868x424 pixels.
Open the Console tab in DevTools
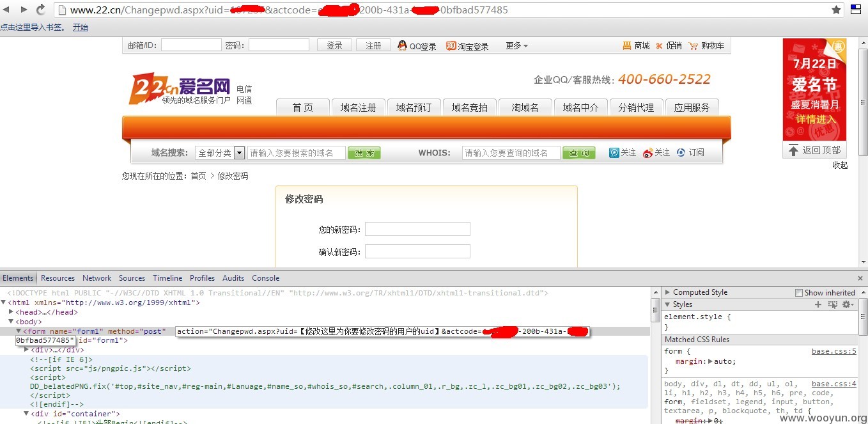pyautogui.click(x=266, y=278)
